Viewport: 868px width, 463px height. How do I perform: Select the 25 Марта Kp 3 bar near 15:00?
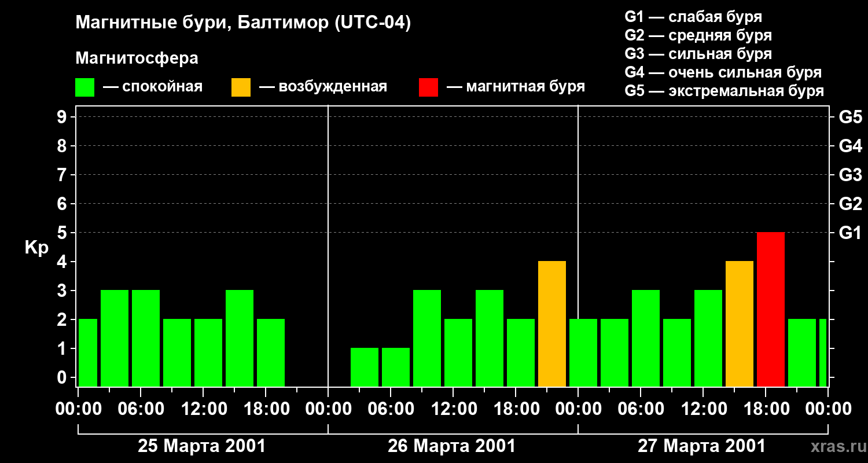240,339
